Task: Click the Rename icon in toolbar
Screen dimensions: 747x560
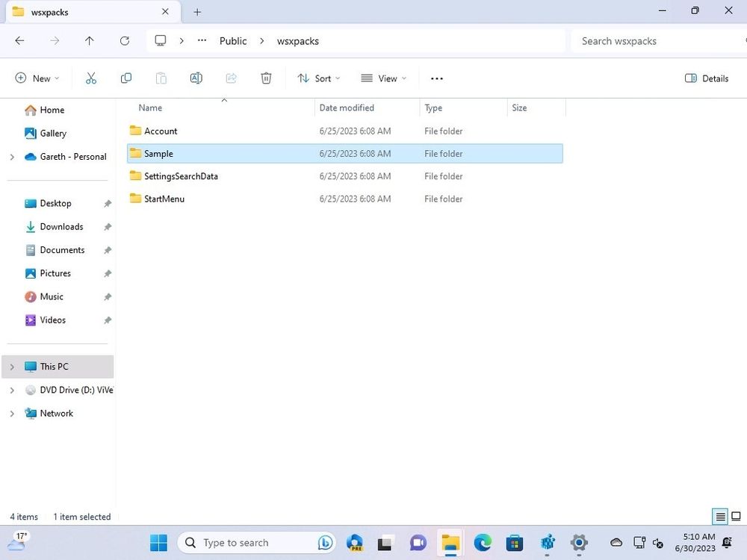Action: click(x=196, y=78)
